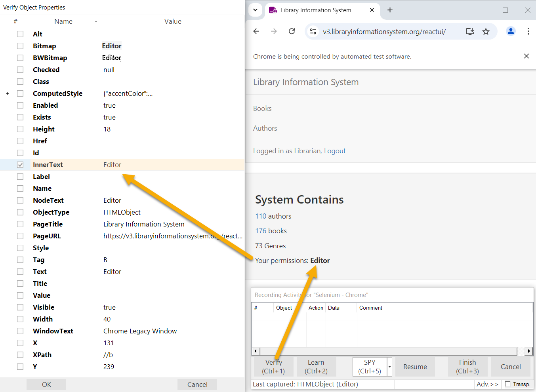Click the Logout link

coord(335,151)
